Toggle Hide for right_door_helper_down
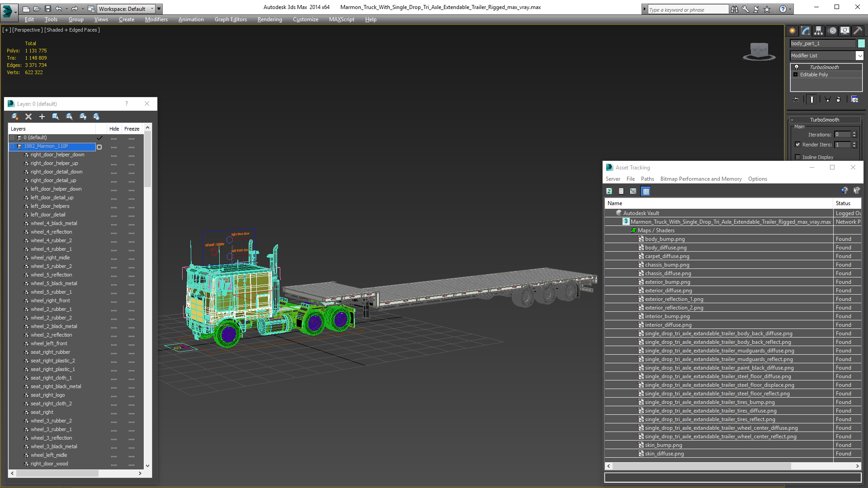The height and width of the screenshot is (488, 868). click(114, 155)
